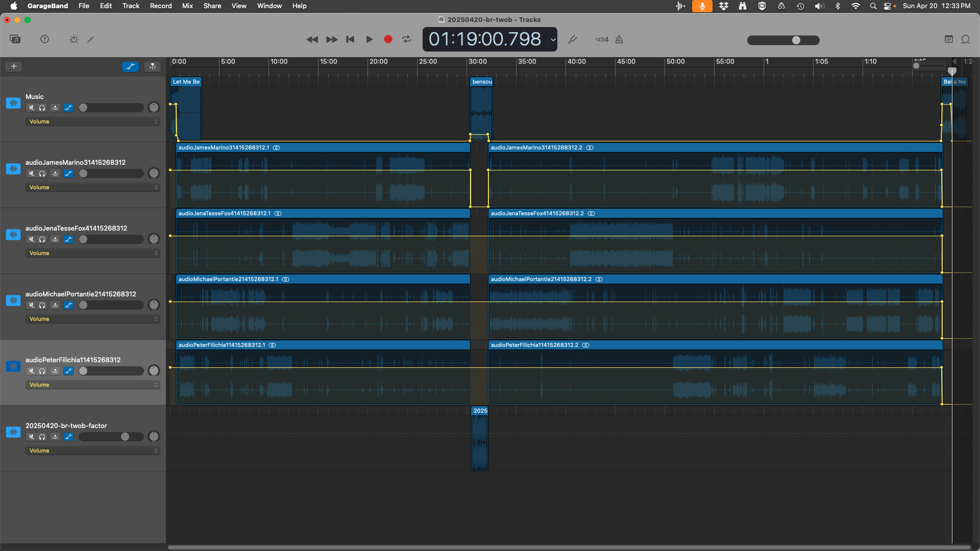
Task: Open Volume automation dropdown on Music track
Action: click(x=93, y=121)
